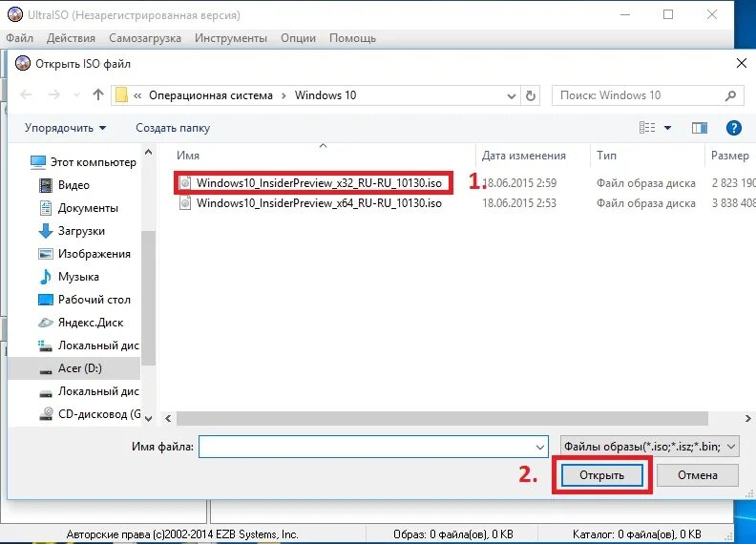Close the Открыть ISO файл dialog
This screenshot has width=756, height=544.
coord(742,63)
